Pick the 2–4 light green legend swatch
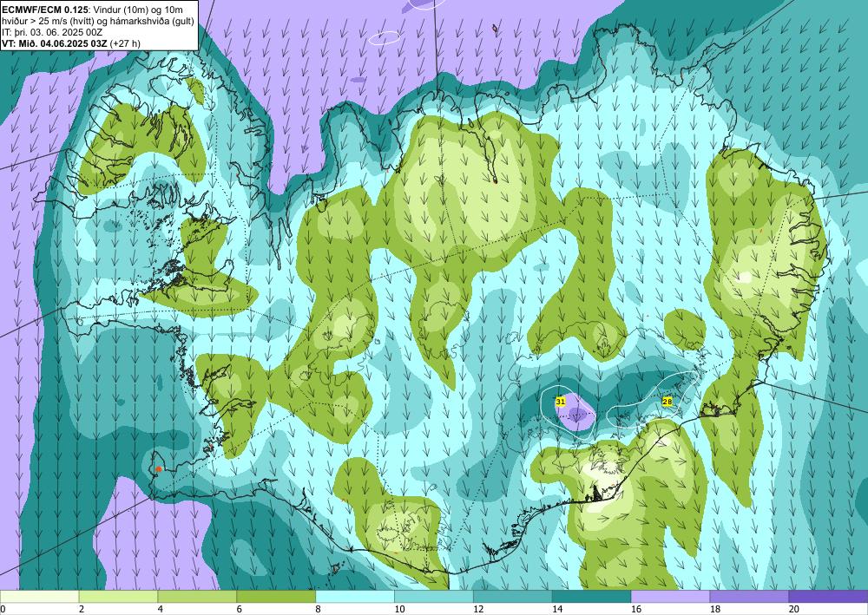 point(118,597)
